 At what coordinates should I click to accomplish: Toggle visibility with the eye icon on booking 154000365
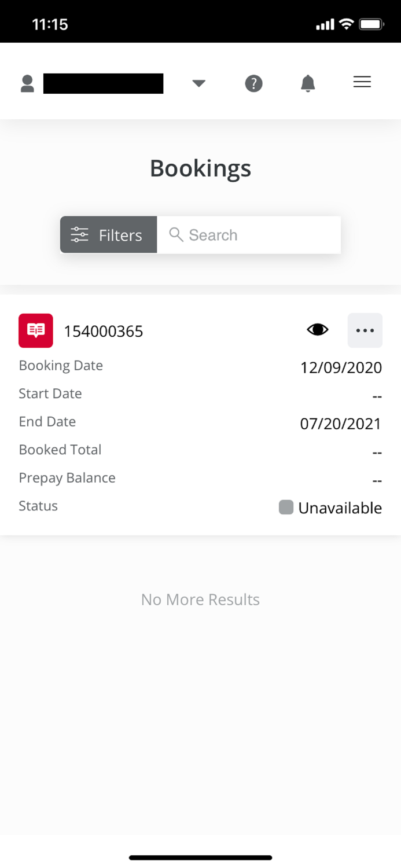[318, 329]
